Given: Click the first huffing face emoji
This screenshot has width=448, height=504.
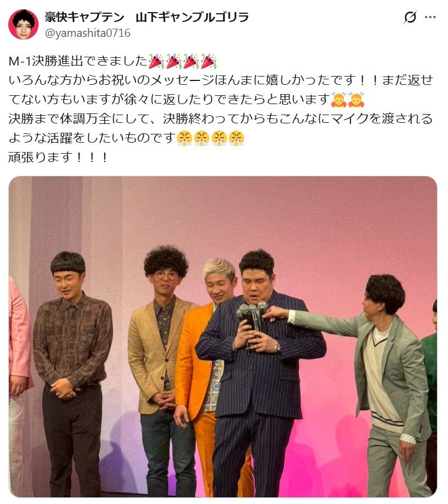Looking at the screenshot, I should pos(185,138).
